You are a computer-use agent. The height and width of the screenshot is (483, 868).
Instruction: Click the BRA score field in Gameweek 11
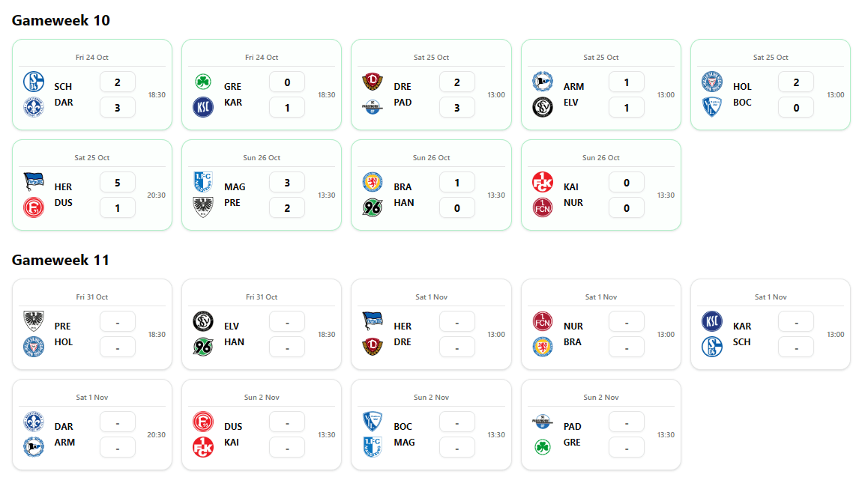click(x=626, y=347)
